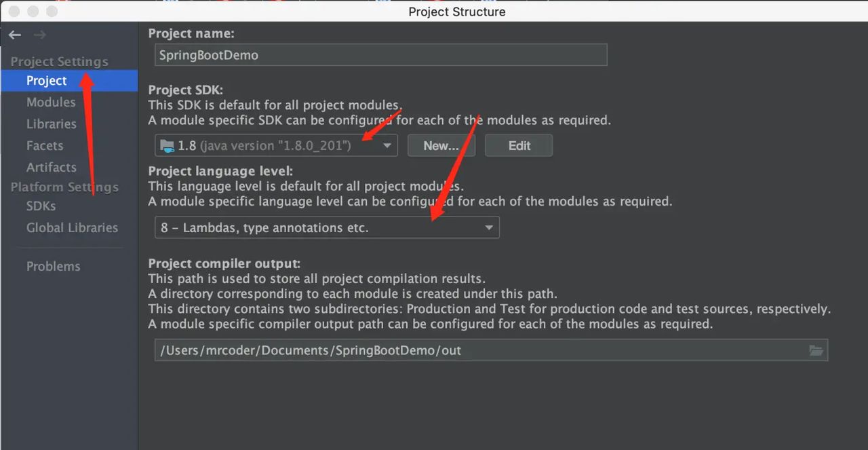The width and height of the screenshot is (868, 450).
Task: Click the back navigation arrow
Action: pyautogui.click(x=15, y=35)
